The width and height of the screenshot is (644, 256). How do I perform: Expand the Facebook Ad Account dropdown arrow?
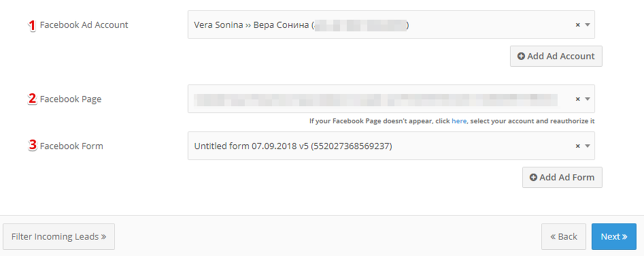pyautogui.click(x=588, y=25)
